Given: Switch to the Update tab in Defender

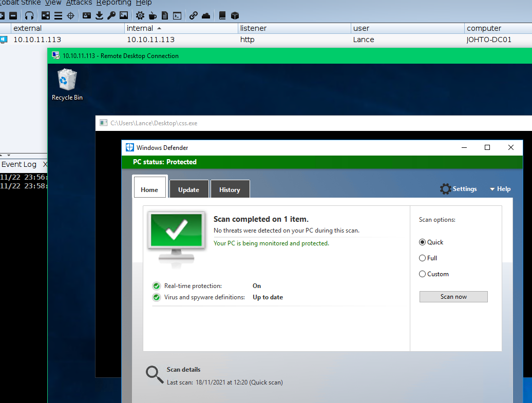Looking at the screenshot, I should [x=188, y=188].
